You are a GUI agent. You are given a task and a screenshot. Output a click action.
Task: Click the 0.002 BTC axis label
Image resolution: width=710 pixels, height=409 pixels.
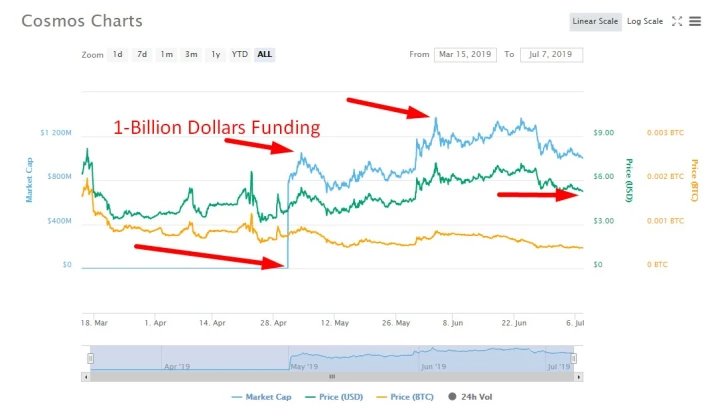(665, 177)
